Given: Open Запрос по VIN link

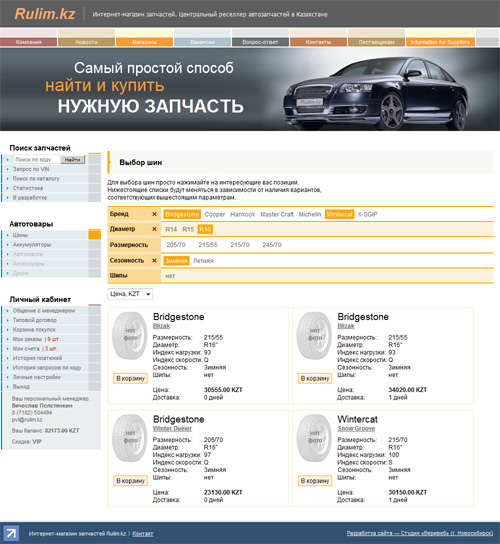Looking at the screenshot, I should (31, 169).
